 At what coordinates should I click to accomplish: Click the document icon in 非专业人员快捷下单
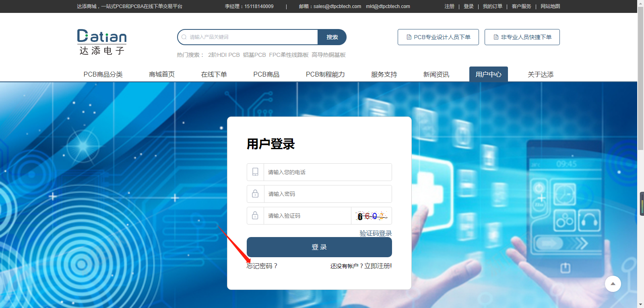[x=496, y=37]
